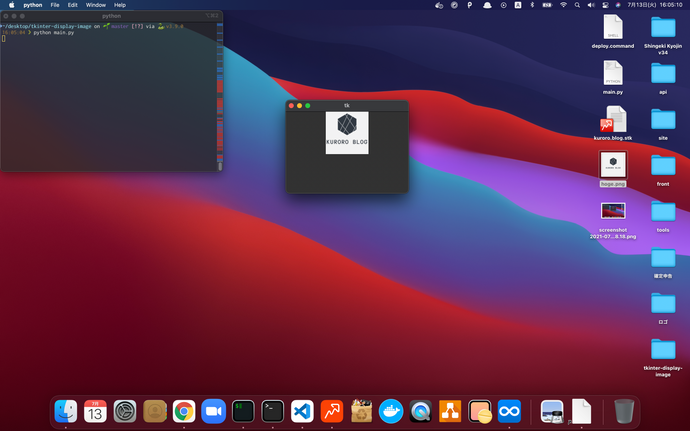Click the 'python main.py' command in terminal

[x=54, y=33]
